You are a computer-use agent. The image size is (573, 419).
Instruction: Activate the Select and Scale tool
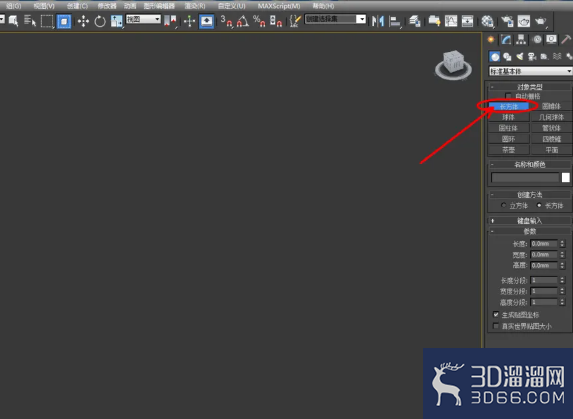(117, 21)
